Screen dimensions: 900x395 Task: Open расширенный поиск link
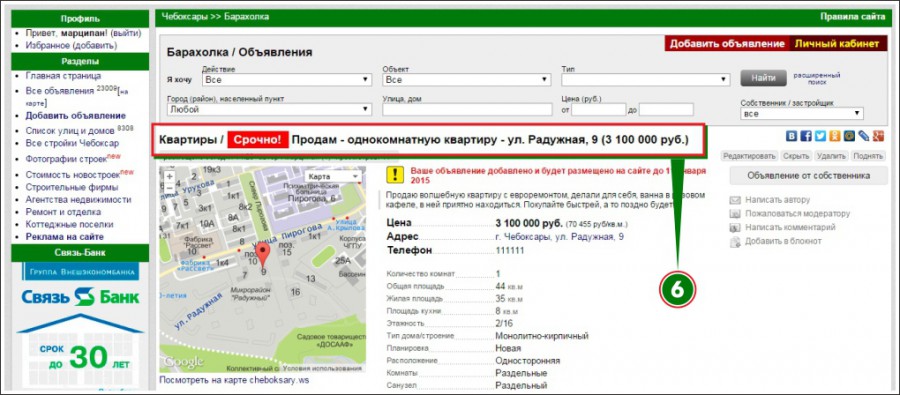coord(816,79)
